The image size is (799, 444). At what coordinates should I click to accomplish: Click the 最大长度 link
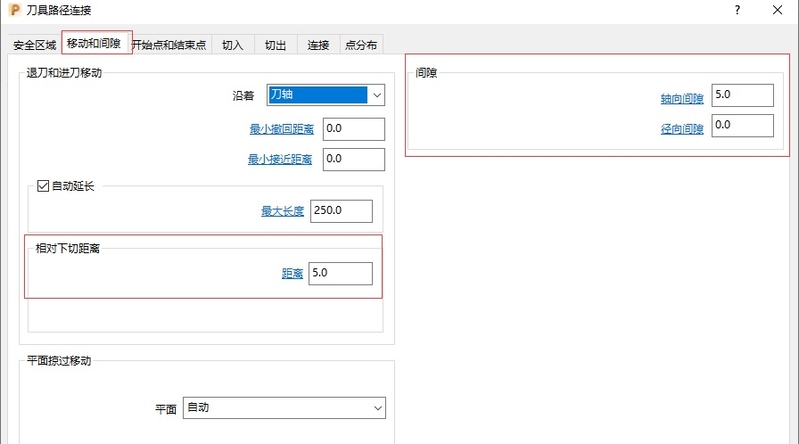(x=283, y=211)
